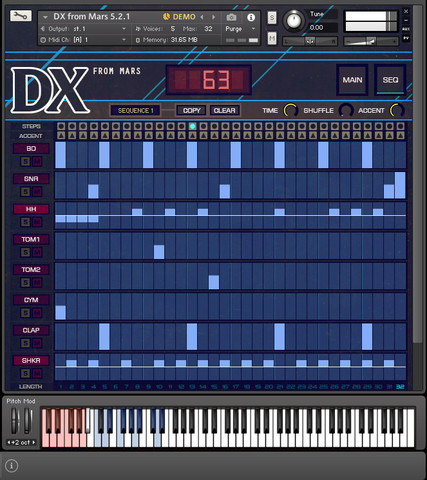Toggle the last step circle in STEPS row

[x=400, y=126]
